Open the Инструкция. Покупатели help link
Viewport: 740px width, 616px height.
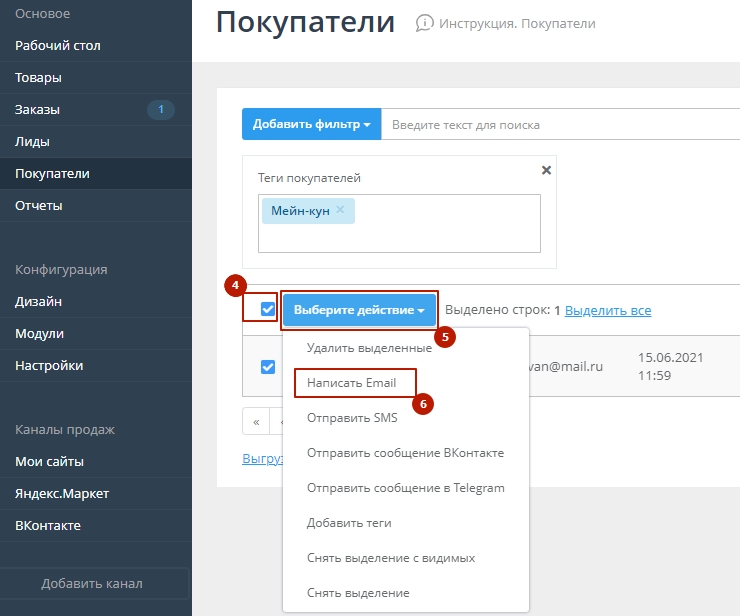pos(516,23)
